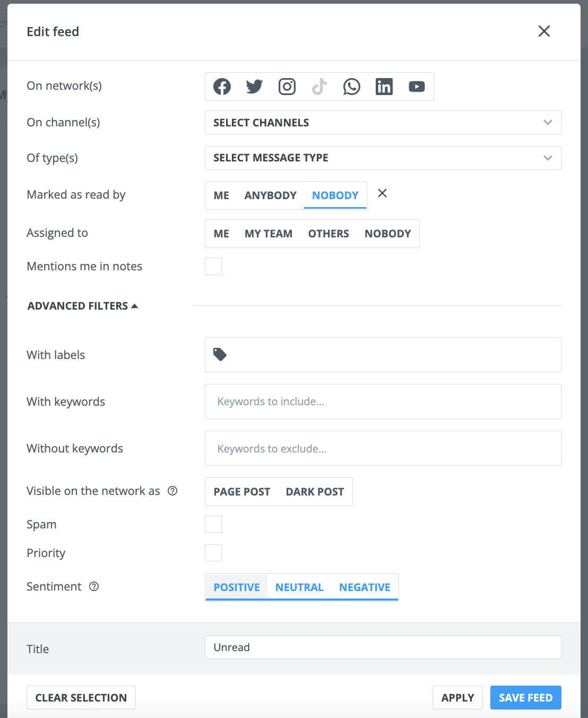Select the WhatsApp network icon
This screenshot has height=718, width=588.
tap(352, 87)
